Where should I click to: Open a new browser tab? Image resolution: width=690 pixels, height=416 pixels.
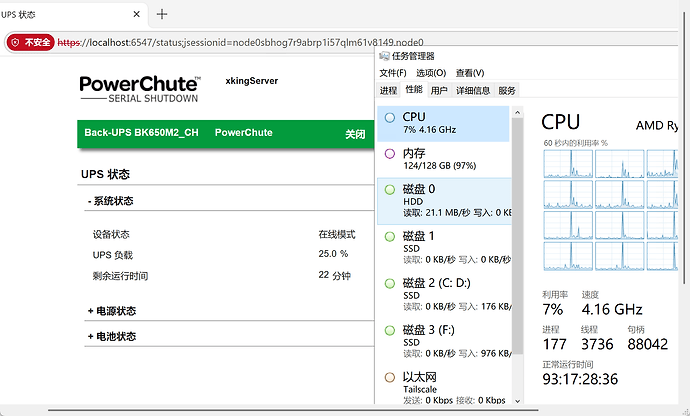click(162, 14)
